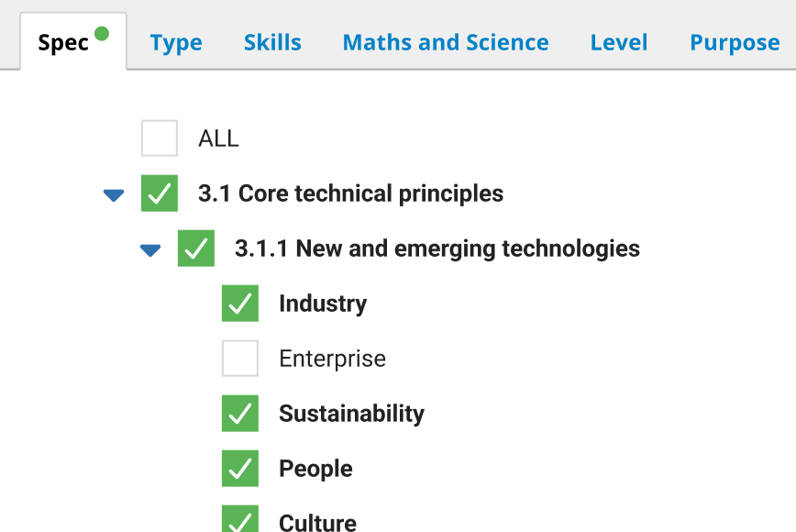Screen dimensions: 796x532
Task: Collapse the 3.1.1 section using its arrow
Action: pyautogui.click(x=150, y=249)
